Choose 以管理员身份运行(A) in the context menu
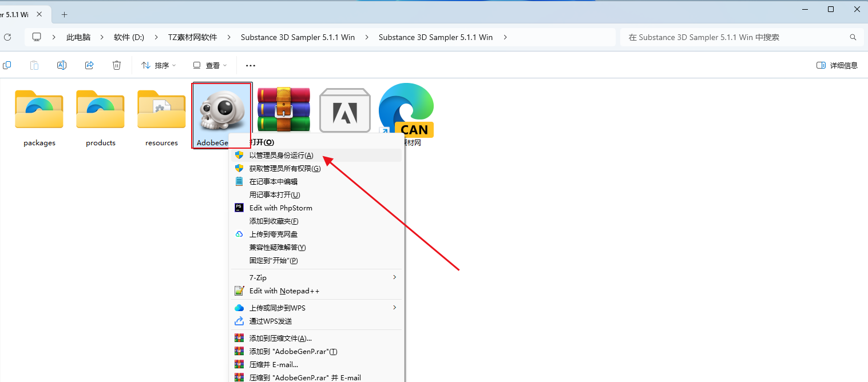This screenshot has height=382, width=868. click(316, 156)
